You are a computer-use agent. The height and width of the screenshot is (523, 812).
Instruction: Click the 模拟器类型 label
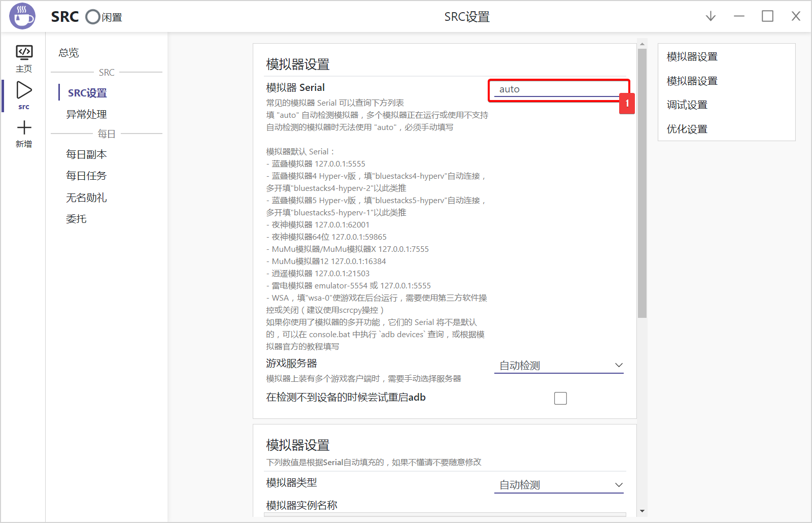coord(291,482)
